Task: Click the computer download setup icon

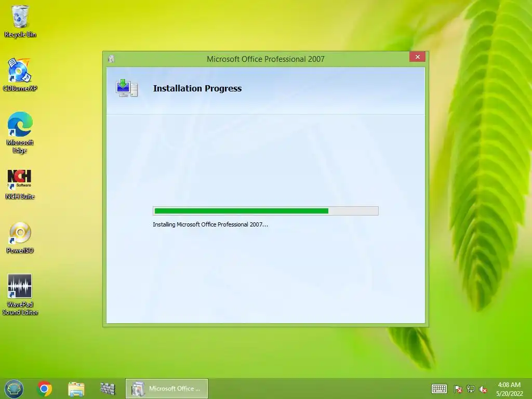Action: 127,88
